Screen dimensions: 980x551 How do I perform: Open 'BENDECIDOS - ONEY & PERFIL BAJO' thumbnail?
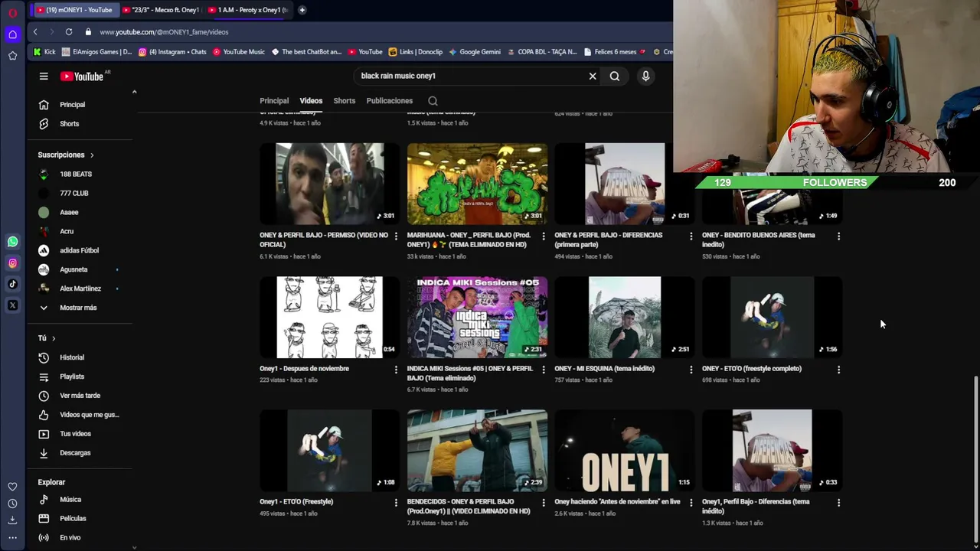[x=477, y=450]
